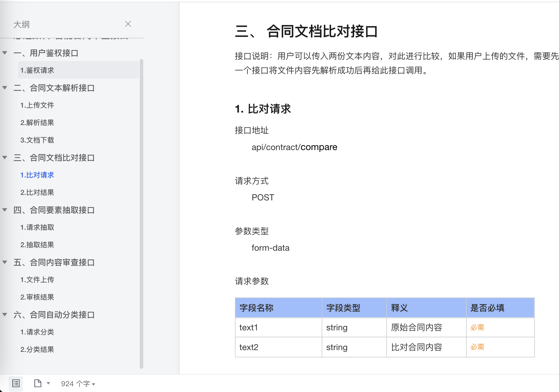This screenshot has width=559, height=392.
Task: Click the page layout document icon
Action: click(x=38, y=383)
